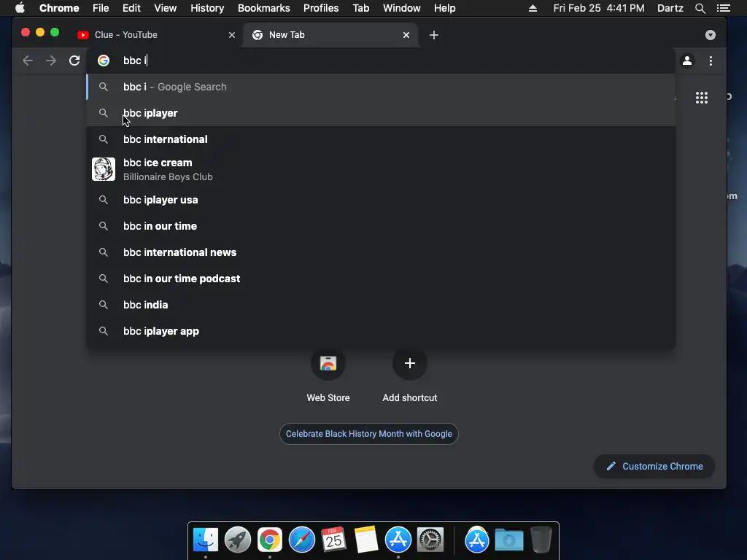Open Notification Center list icon
This screenshot has width=747, height=560.
(724, 8)
